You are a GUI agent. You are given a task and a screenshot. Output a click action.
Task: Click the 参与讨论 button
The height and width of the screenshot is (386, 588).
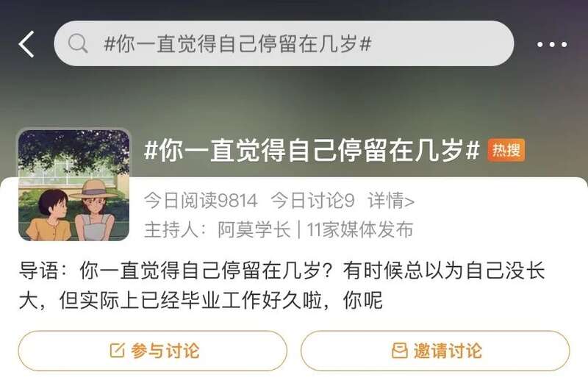(x=153, y=351)
